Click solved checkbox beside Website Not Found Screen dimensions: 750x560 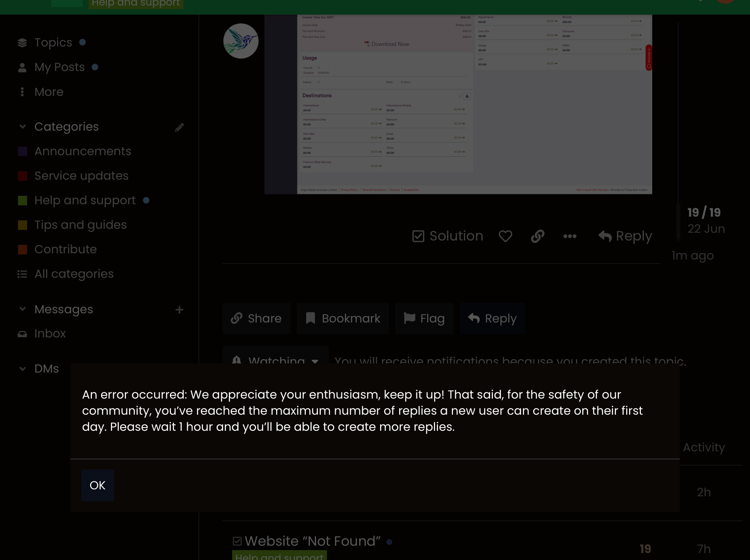[237, 541]
